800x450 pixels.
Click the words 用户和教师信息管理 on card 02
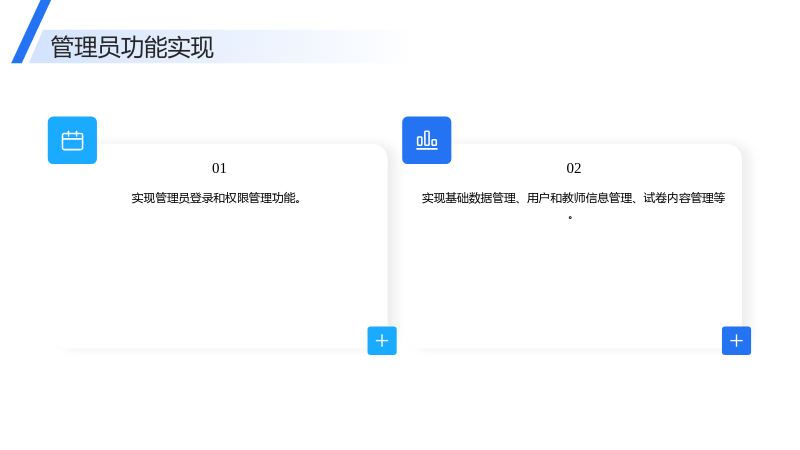tap(580, 198)
